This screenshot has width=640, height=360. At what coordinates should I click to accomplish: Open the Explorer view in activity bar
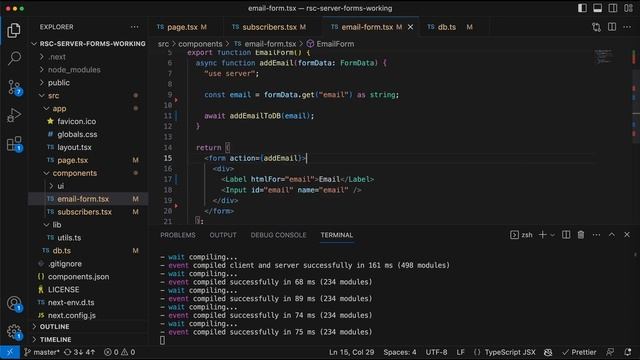tap(14, 31)
